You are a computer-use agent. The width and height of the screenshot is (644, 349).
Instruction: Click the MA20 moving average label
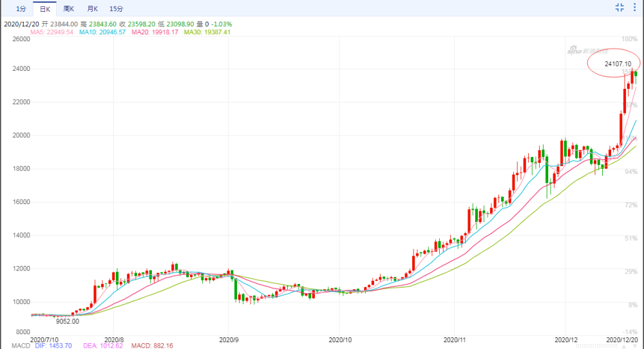pyautogui.click(x=155, y=32)
